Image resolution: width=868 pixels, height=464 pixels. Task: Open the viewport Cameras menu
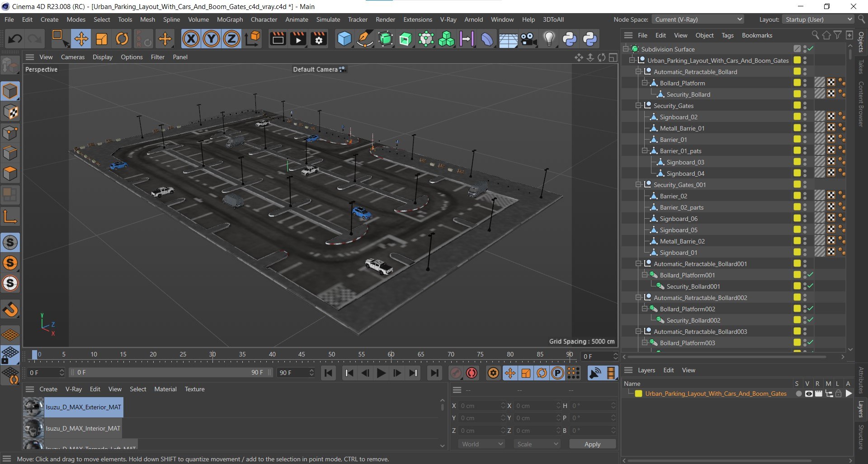click(x=73, y=57)
